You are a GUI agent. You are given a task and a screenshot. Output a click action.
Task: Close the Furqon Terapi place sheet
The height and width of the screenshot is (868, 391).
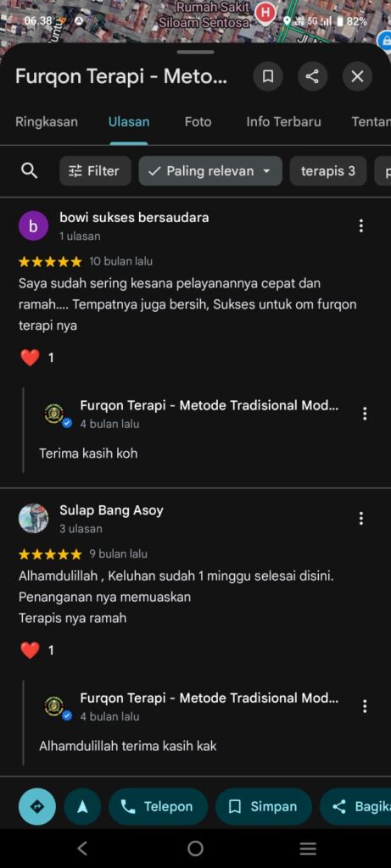[x=357, y=76]
